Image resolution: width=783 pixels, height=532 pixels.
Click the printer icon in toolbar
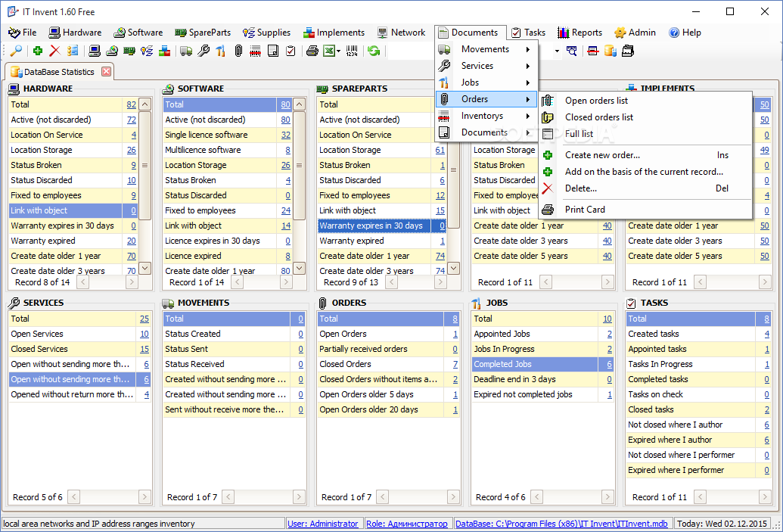click(312, 51)
